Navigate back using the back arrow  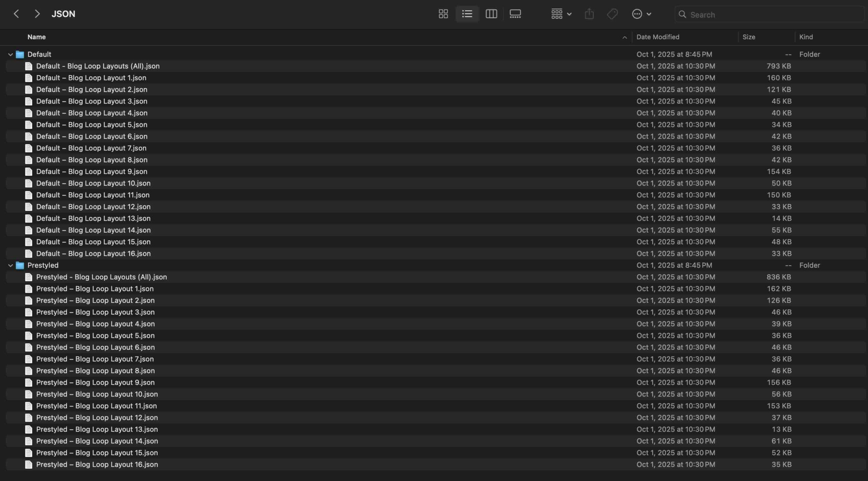[x=17, y=14]
